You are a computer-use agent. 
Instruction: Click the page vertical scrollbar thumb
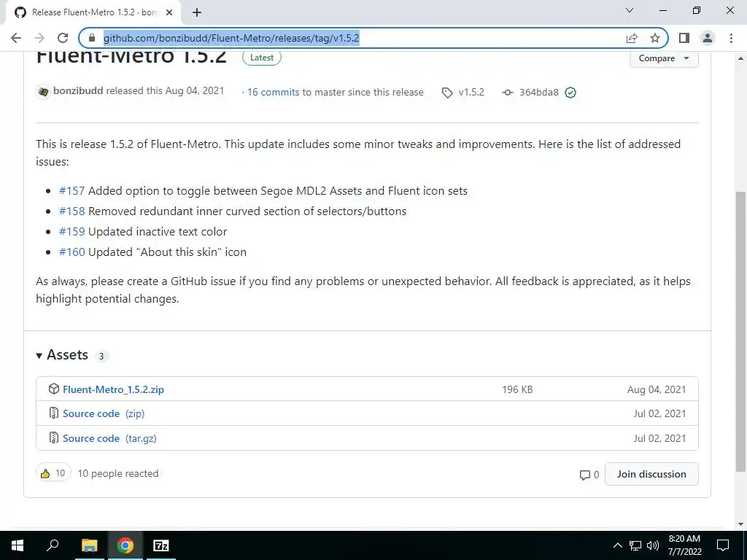point(741,332)
